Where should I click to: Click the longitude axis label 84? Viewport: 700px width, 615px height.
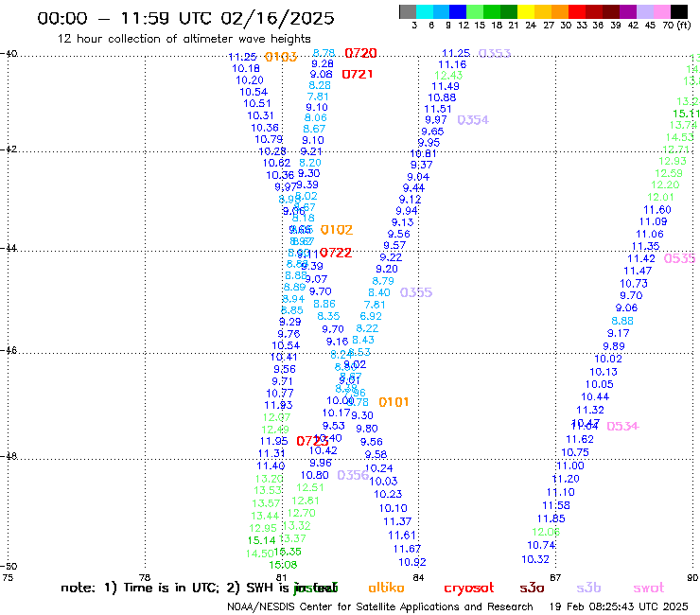(418, 577)
